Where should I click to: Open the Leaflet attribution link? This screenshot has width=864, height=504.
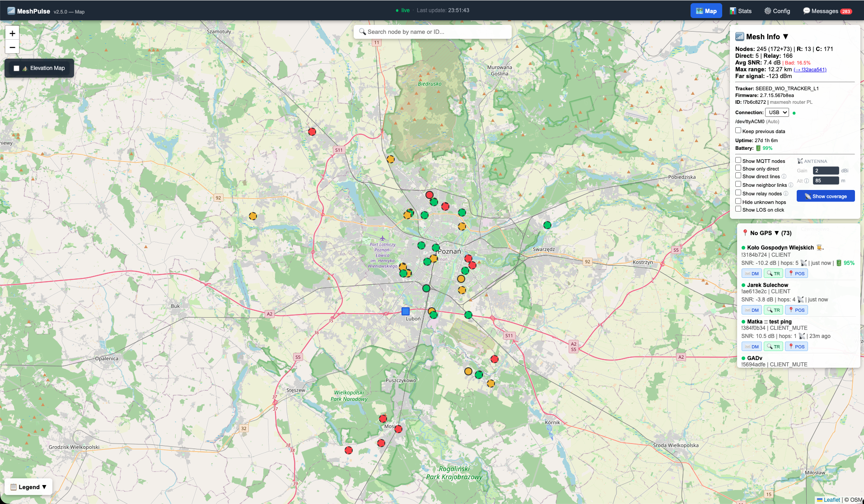829,499
